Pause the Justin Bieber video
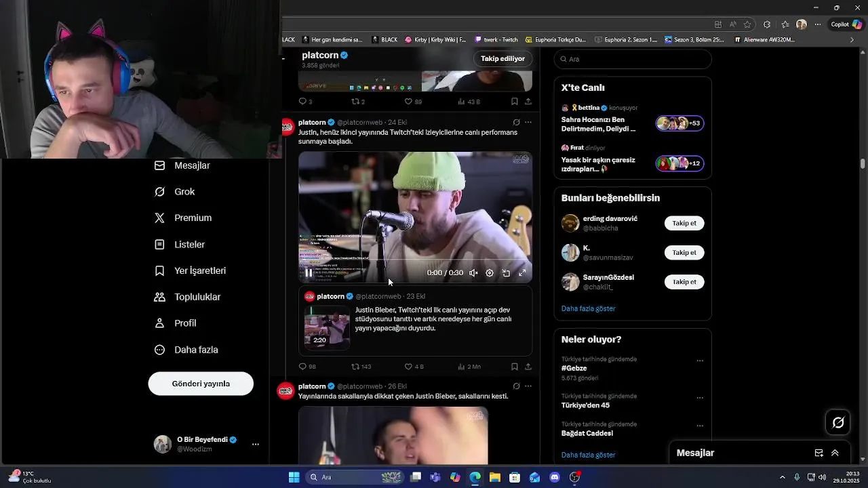The width and height of the screenshot is (868, 488). [x=309, y=273]
